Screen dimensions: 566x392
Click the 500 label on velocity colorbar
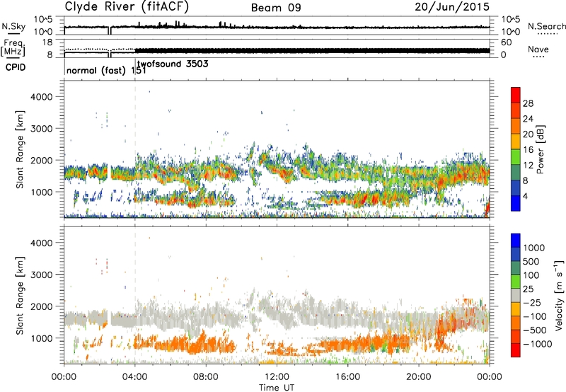[531, 262]
